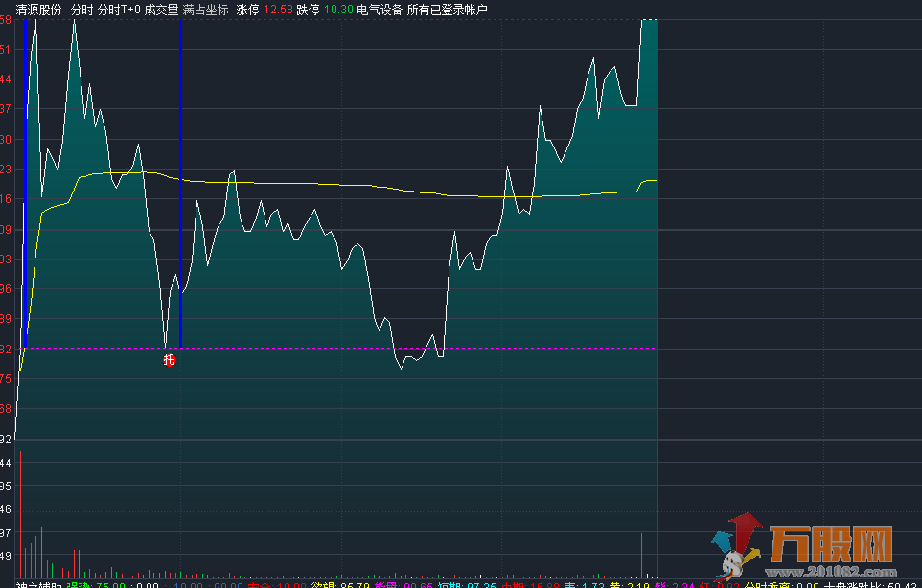Select the 分时T+0 tab
Image resolution: width=922 pixels, height=588 pixels.
pyautogui.click(x=119, y=10)
